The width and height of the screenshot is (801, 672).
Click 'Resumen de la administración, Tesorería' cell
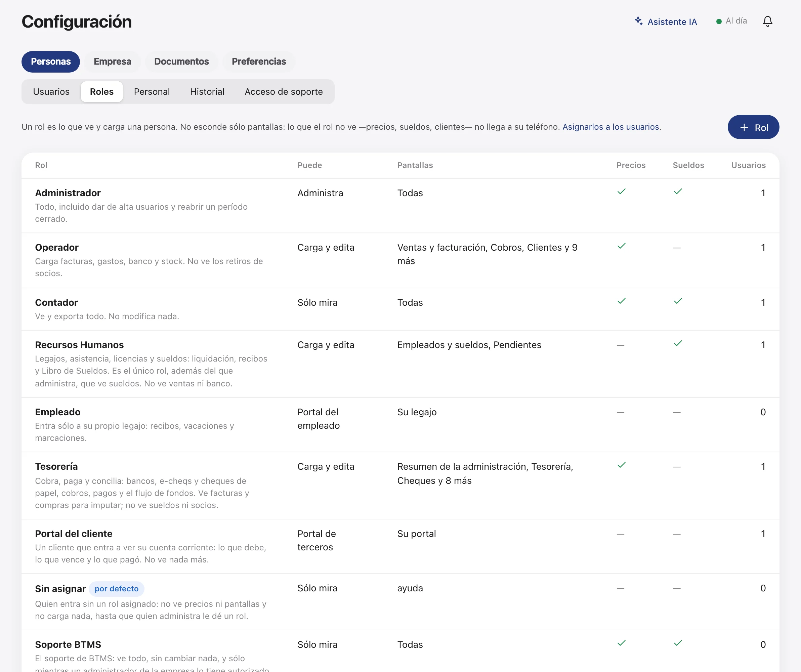pos(485,473)
